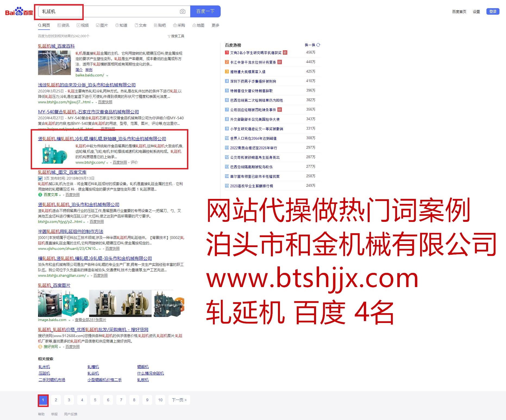The height and width of the screenshot is (420, 506).
Task: Open the 图片 tab
Action: (102, 25)
